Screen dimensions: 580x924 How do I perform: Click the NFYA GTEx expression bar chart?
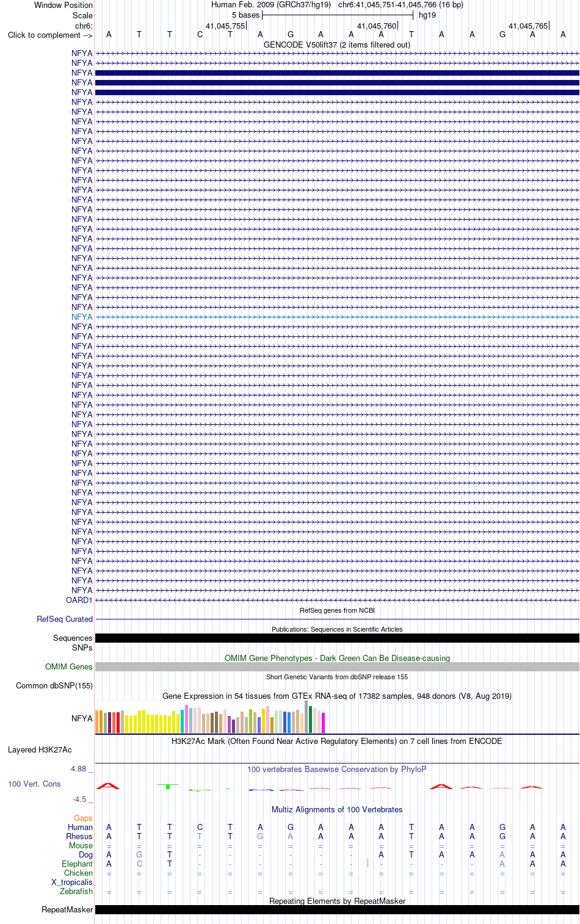click(210, 717)
